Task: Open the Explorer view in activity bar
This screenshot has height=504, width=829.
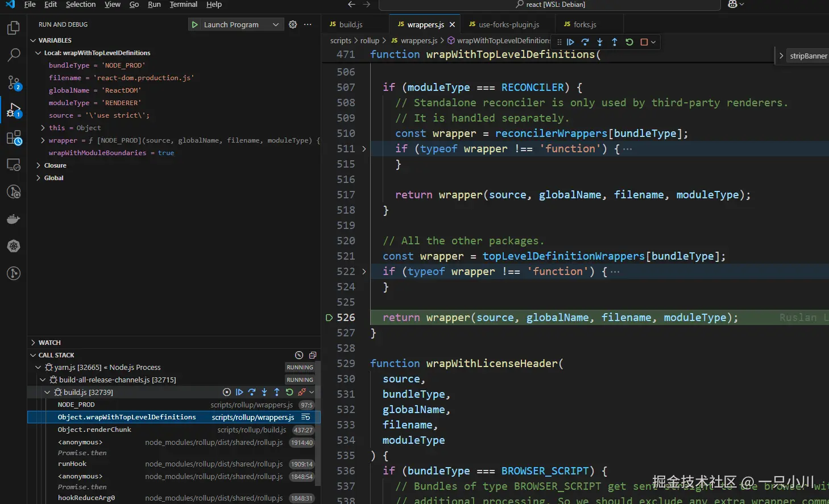Action: coord(14,28)
